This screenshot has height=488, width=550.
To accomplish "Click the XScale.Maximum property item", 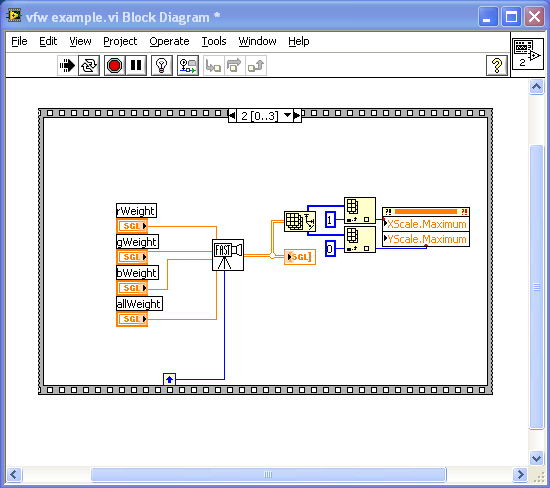I will click(x=425, y=224).
